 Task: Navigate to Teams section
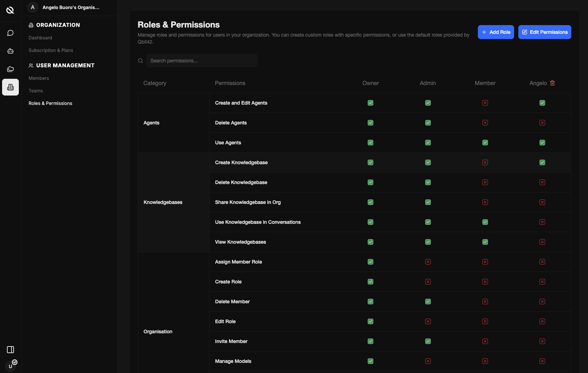click(36, 91)
